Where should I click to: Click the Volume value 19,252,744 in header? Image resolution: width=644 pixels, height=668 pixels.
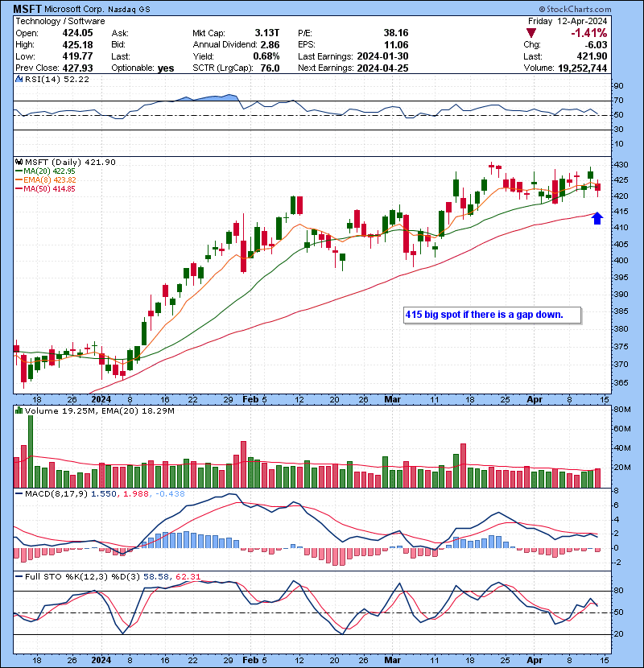click(582, 68)
